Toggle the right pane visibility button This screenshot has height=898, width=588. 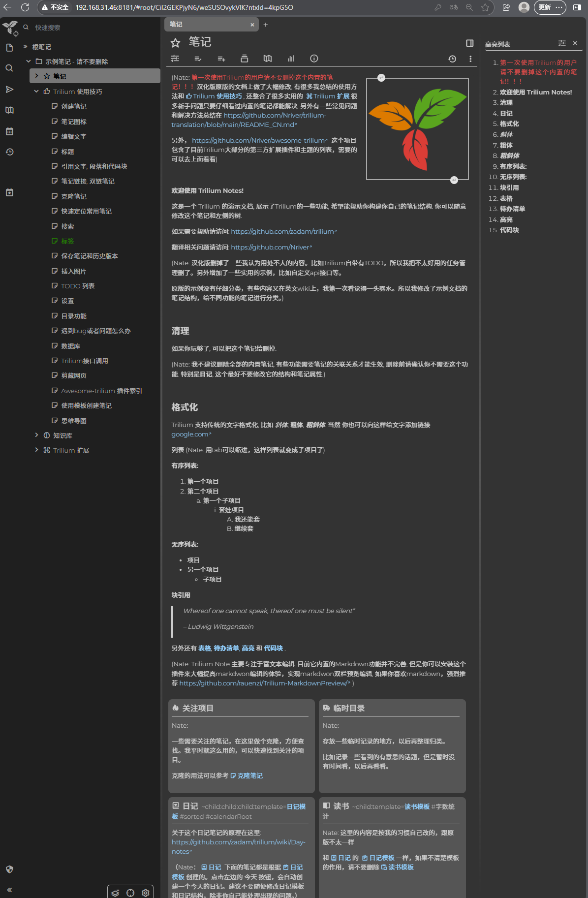(x=470, y=43)
